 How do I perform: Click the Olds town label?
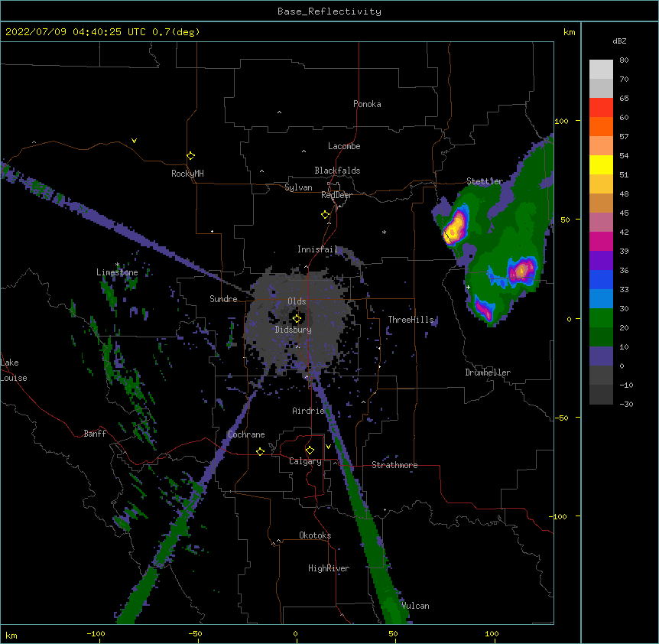(x=297, y=301)
